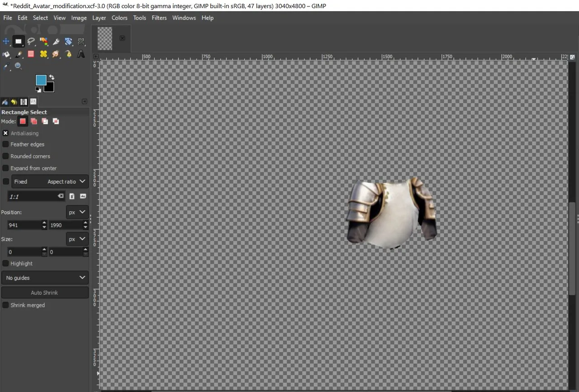Viewport: 579px width, 392px height.
Task: Select the Crop tool
Action: pos(56,42)
